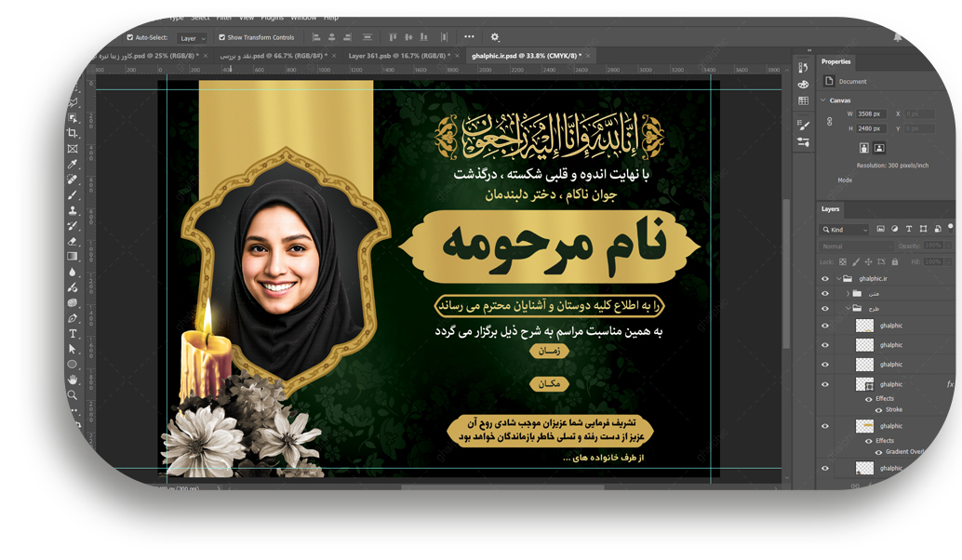This screenshot has width=962, height=560.
Task: Open the layer filter Kind dropdown
Action: (x=845, y=229)
